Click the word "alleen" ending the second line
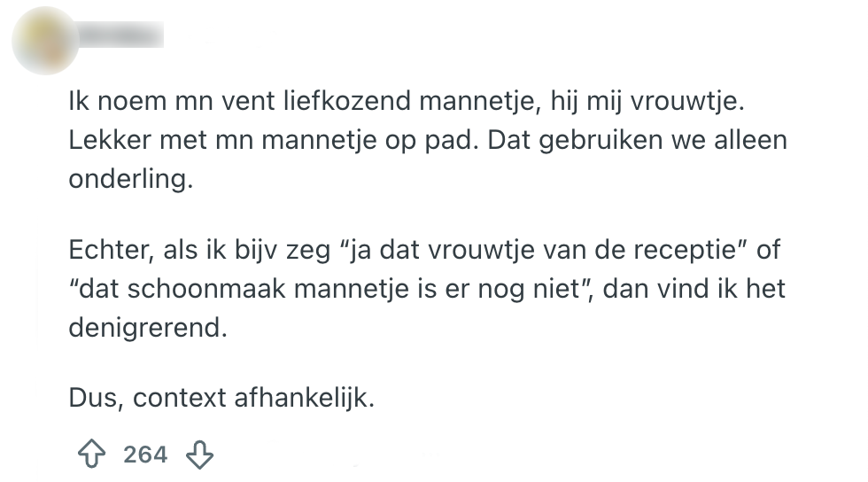This screenshot has height=482, width=868. coord(752,141)
